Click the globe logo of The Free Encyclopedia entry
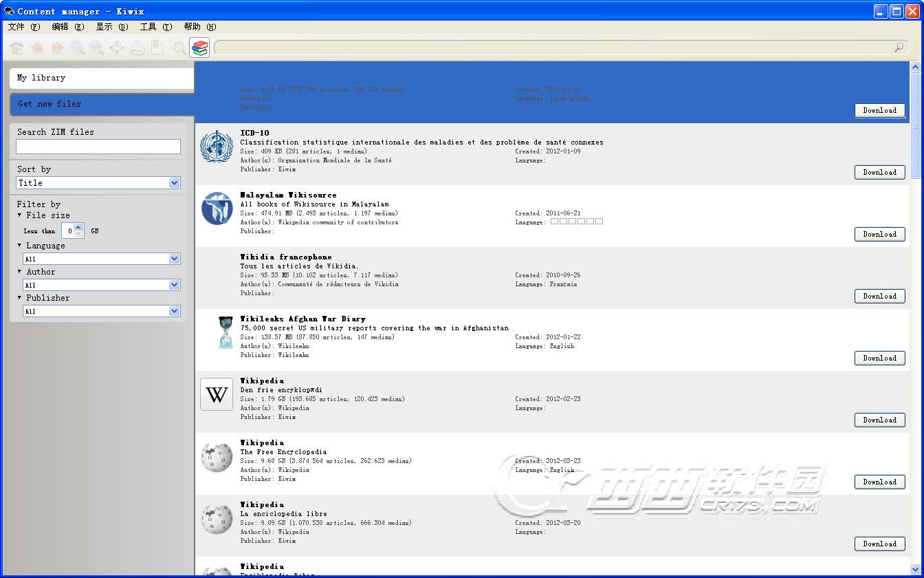The width and height of the screenshot is (924, 578). click(217, 456)
